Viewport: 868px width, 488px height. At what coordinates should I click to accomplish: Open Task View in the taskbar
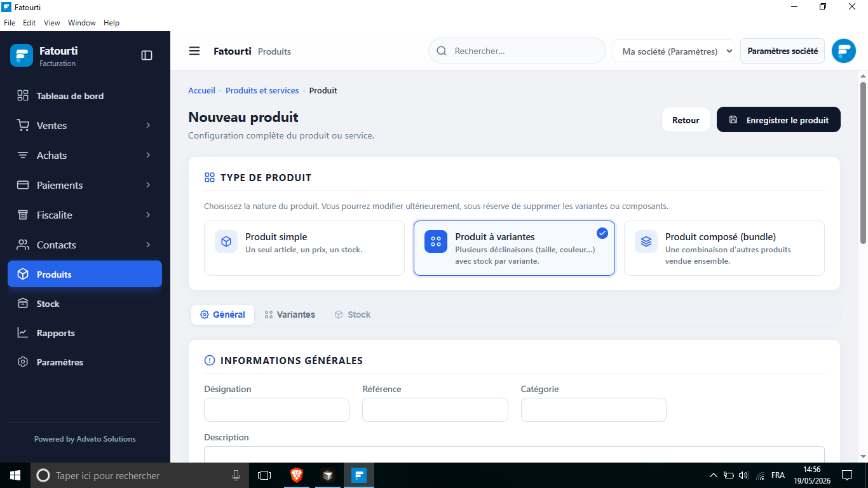(264, 475)
